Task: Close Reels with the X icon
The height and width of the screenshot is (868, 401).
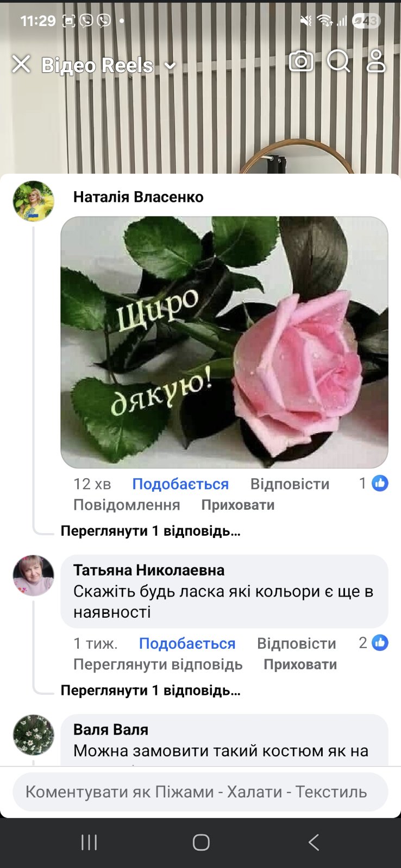Action: [x=21, y=65]
